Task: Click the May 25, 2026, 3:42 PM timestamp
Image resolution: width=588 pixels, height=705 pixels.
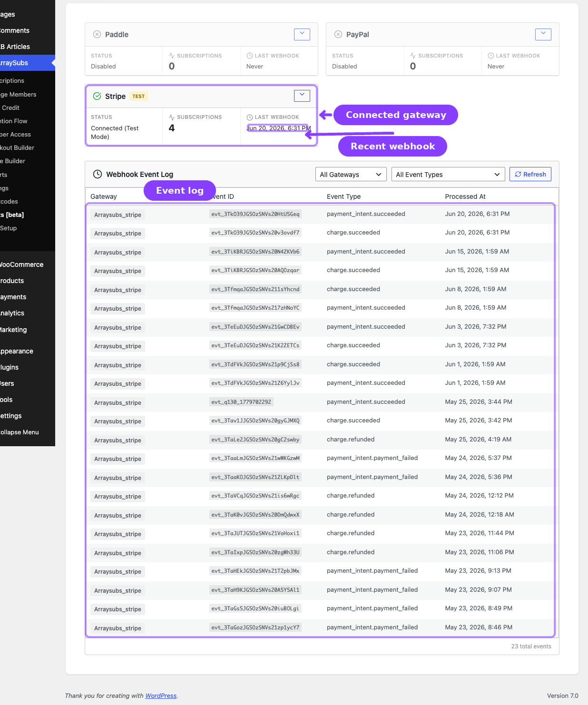Action: pos(479,420)
